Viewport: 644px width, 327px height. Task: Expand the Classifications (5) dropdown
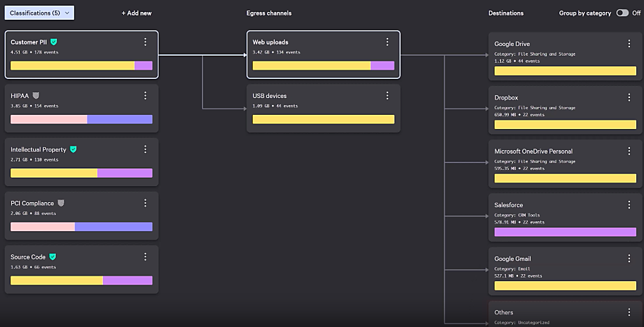(39, 13)
